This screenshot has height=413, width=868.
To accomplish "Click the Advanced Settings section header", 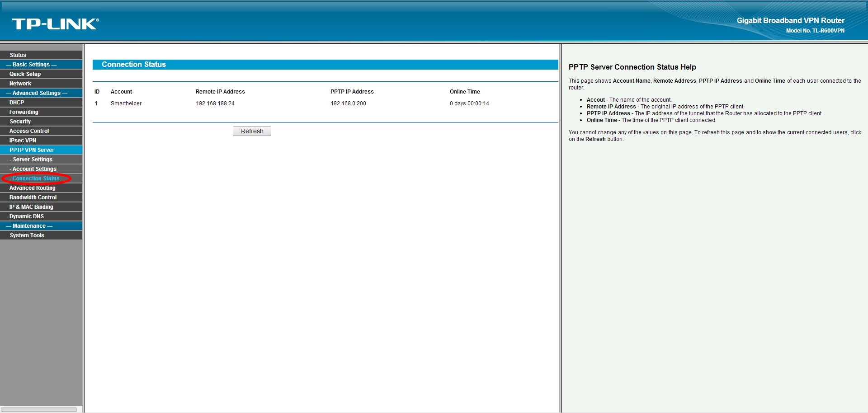I will coord(41,93).
